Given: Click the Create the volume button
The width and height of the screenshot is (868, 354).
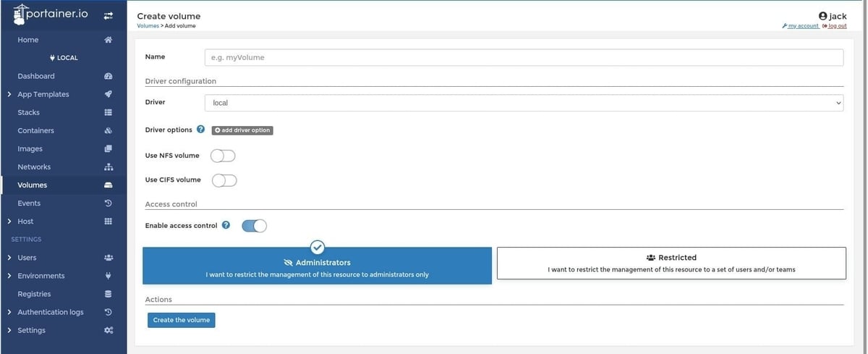Looking at the screenshot, I should (181, 320).
